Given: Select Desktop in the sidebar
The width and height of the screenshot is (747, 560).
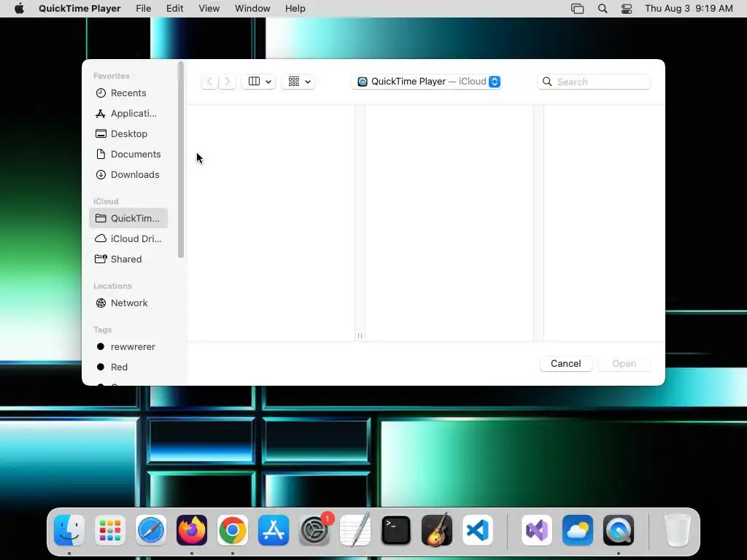Looking at the screenshot, I should point(128,134).
